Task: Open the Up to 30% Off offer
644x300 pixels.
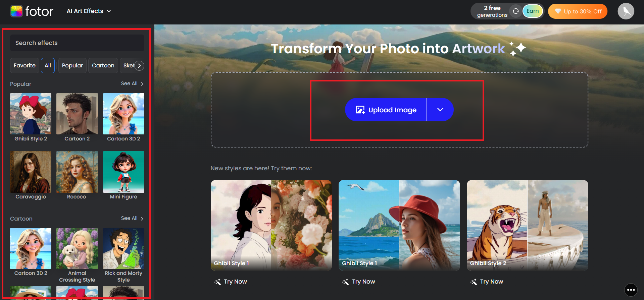Action: 578,11
